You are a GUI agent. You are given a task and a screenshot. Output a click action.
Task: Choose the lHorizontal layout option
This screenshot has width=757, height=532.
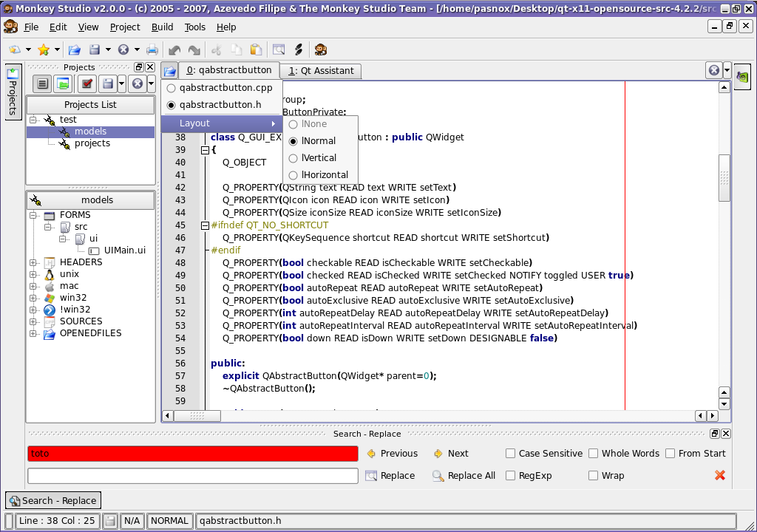click(x=320, y=175)
